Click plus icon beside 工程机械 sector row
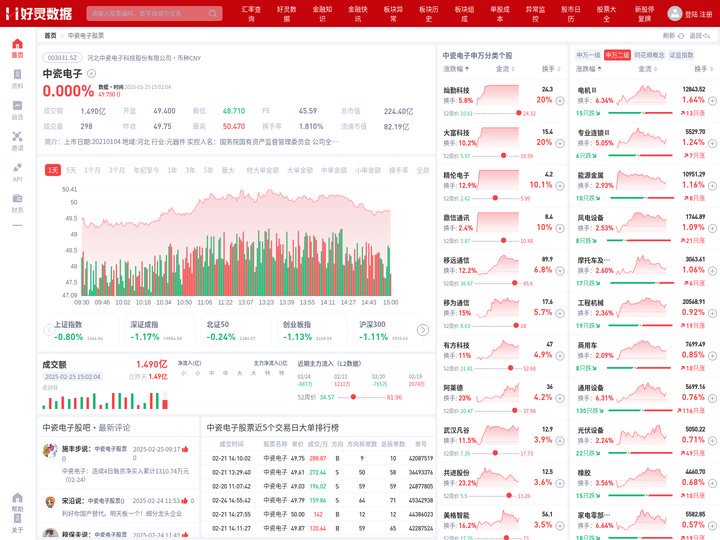This screenshot has width=720, height=540. [712, 313]
